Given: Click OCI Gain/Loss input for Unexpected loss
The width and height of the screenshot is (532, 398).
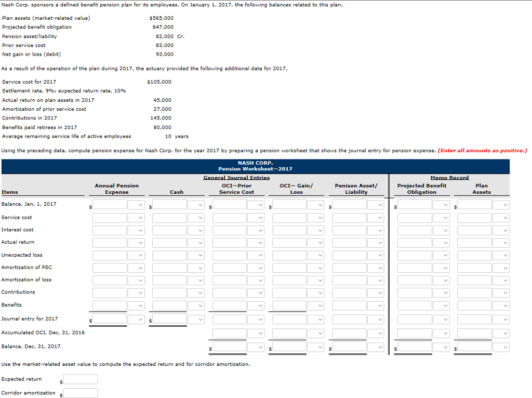Looking at the screenshot, I should click(289, 256).
